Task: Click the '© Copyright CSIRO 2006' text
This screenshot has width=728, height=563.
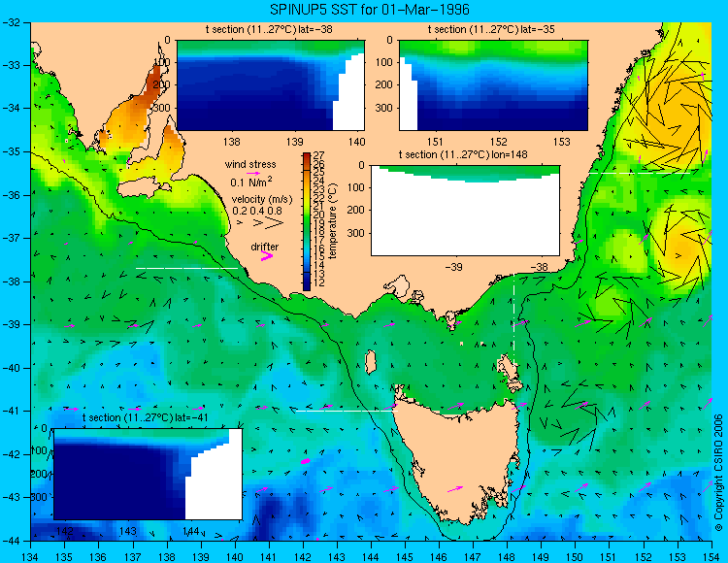Action: click(718, 473)
